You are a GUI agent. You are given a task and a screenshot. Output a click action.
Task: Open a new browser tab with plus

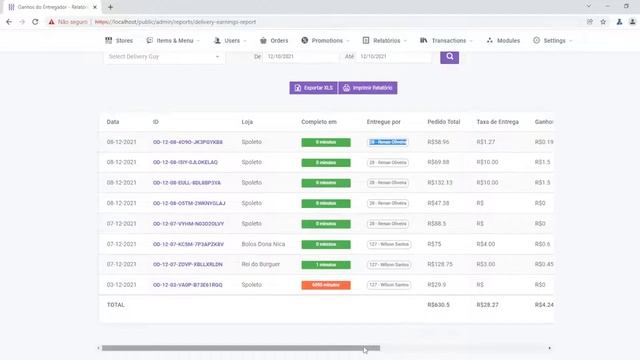pyautogui.click(x=110, y=7)
